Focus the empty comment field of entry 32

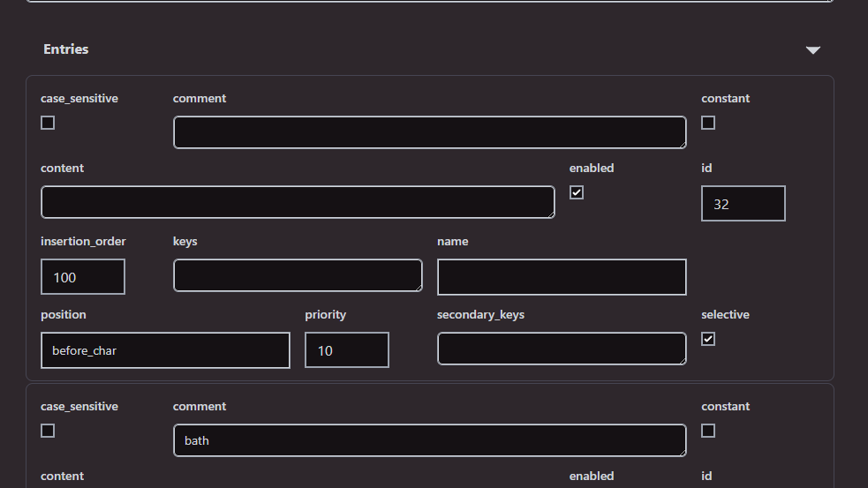tap(429, 132)
